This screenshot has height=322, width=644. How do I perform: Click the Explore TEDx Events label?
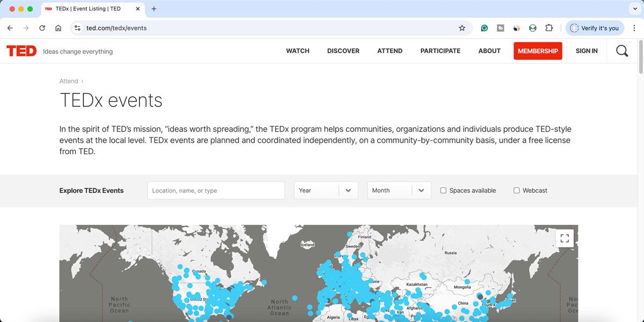click(x=91, y=191)
